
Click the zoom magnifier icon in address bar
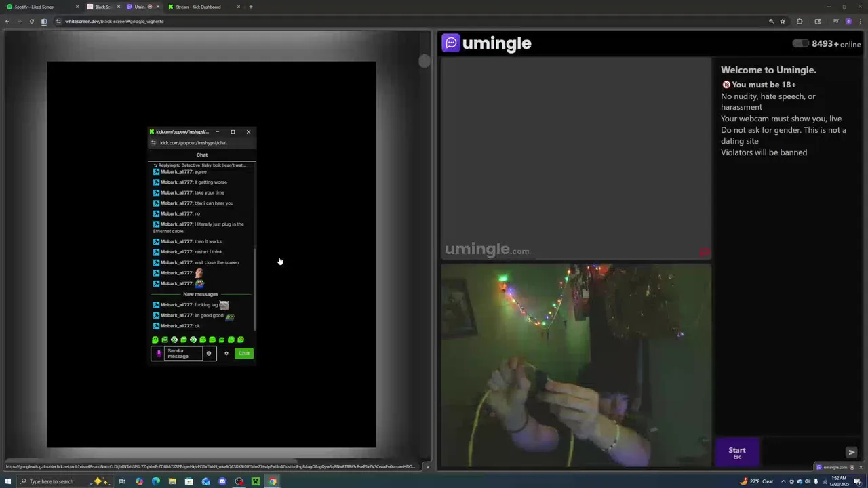pyautogui.click(x=771, y=21)
